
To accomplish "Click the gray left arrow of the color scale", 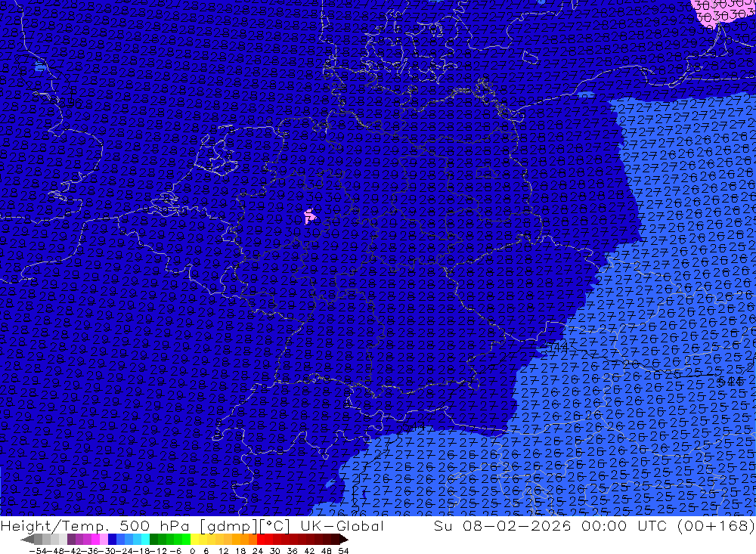I will [x=28, y=539].
